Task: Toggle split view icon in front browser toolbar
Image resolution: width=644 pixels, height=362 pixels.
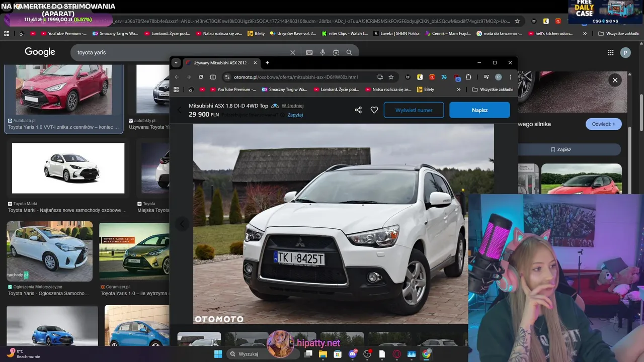Action: click(213, 77)
